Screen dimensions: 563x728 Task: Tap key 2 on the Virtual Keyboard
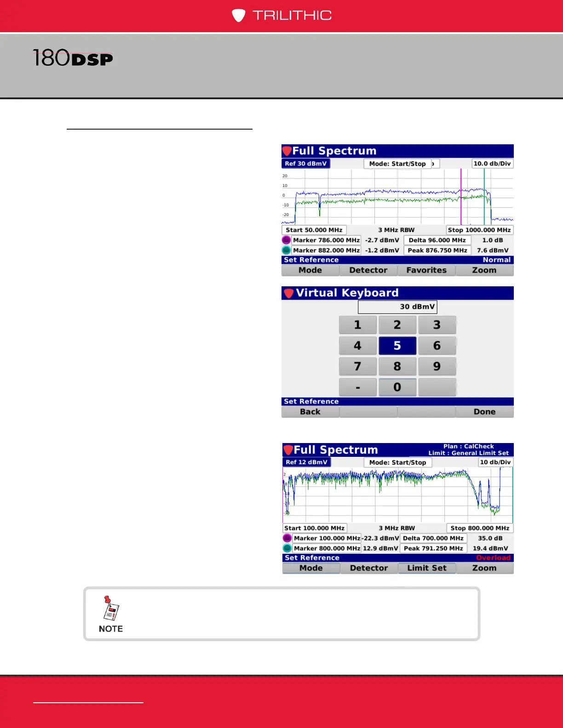(397, 325)
